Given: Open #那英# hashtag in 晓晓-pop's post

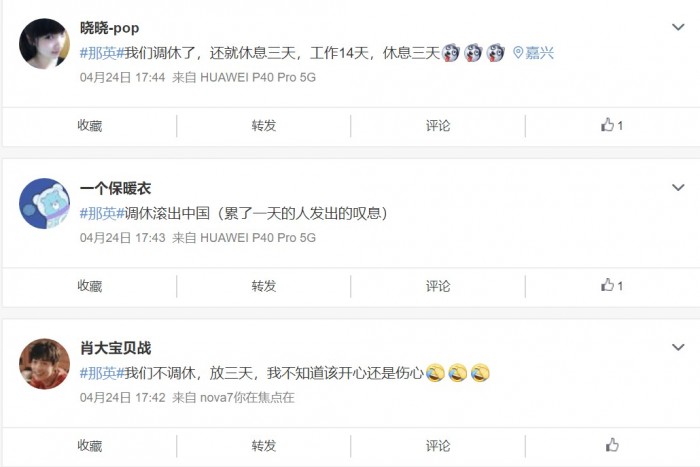Looking at the screenshot, I should 102,53.
